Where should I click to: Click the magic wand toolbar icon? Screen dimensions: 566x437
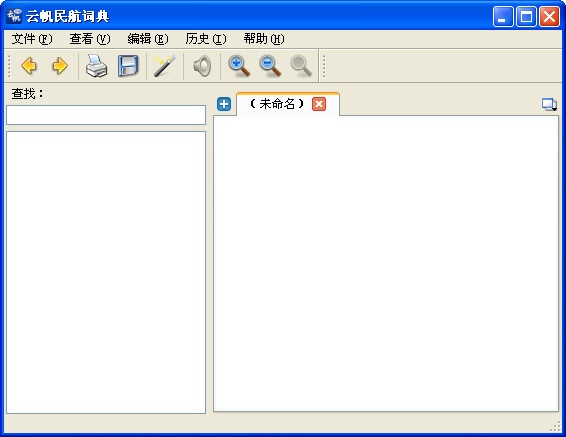click(x=165, y=66)
